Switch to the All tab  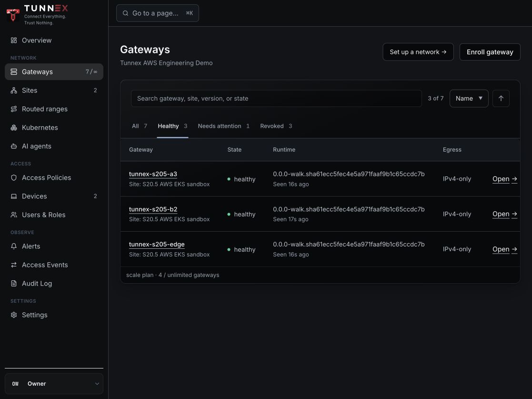click(x=140, y=126)
